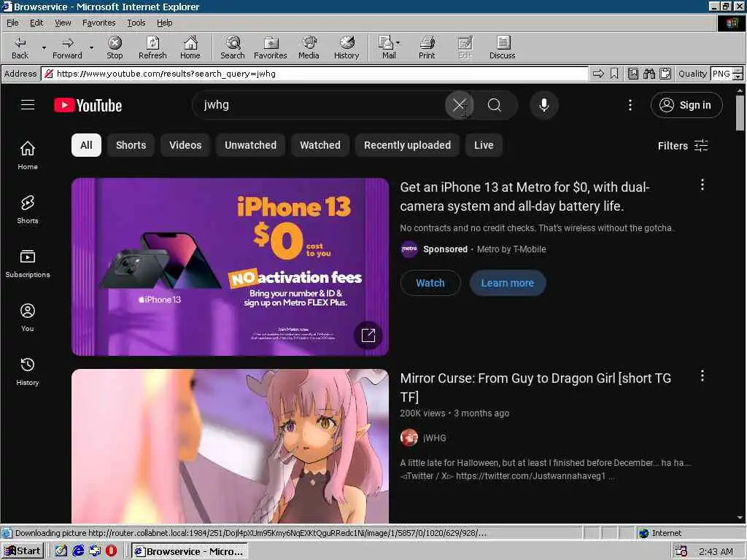Viewport: 747px width, 560px height.
Task: Open the Filters panel
Action: pos(683,146)
